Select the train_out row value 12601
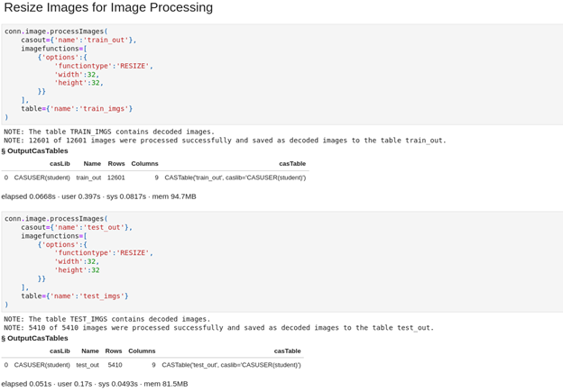563x392 pixels. point(116,178)
